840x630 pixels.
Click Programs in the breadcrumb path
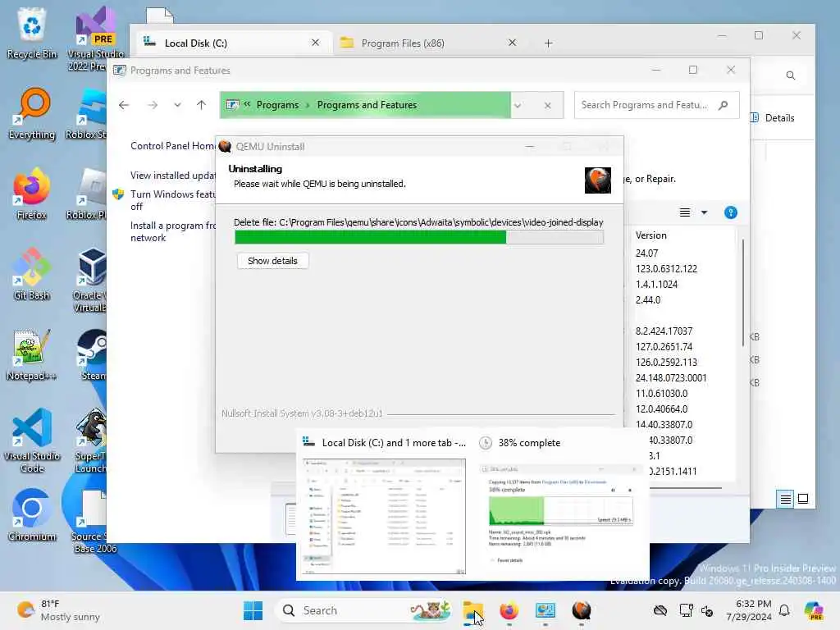[x=277, y=105]
